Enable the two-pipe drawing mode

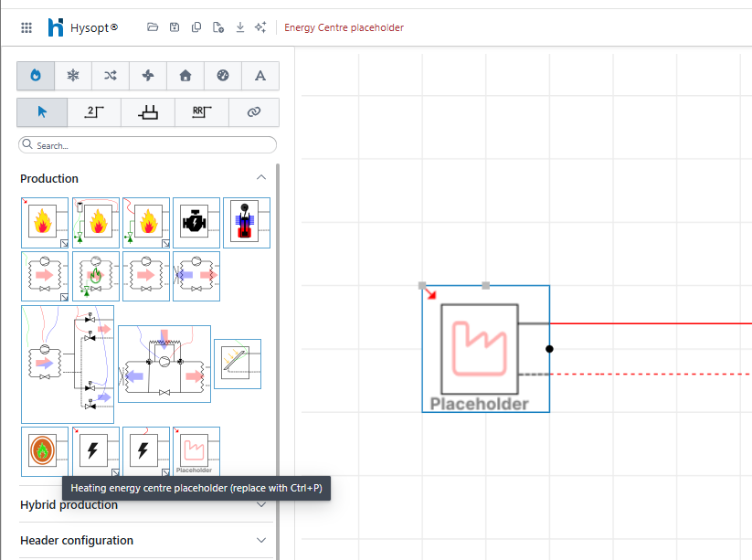pos(95,112)
